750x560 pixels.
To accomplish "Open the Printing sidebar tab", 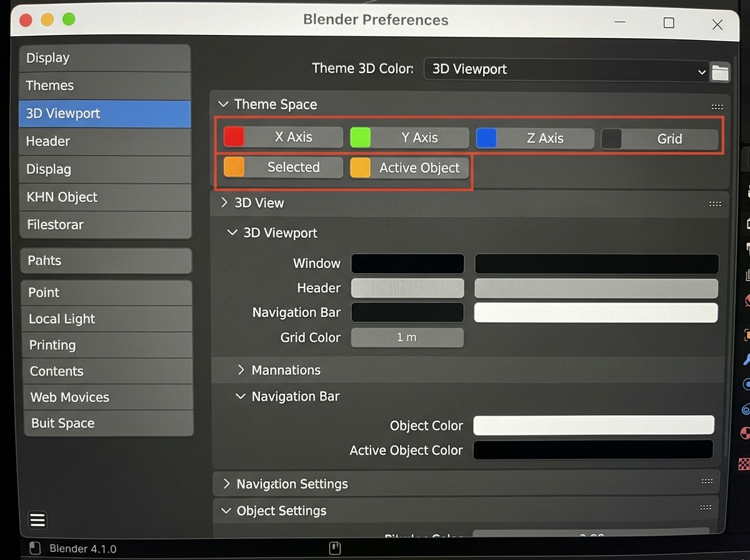I will point(107,345).
